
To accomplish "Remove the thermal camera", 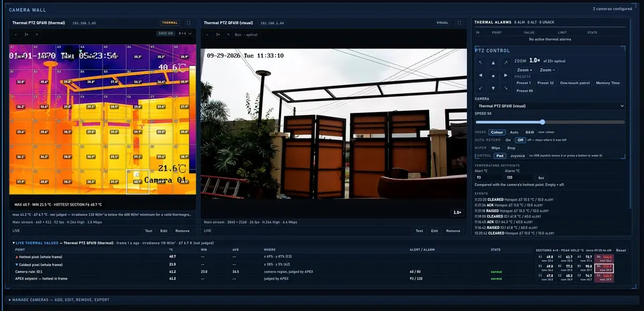I will point(182,231).
